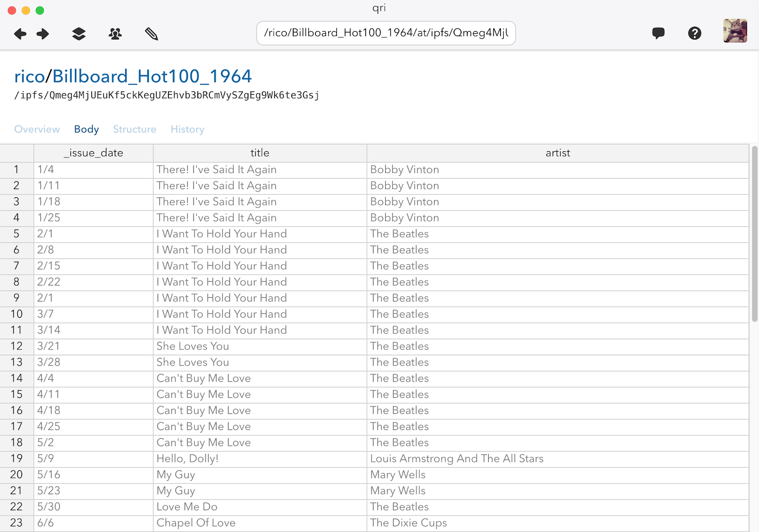Click I Want To Hold Your Hand in row 7
The height and width of the screenshot is (532, 759).
(260, 266)
